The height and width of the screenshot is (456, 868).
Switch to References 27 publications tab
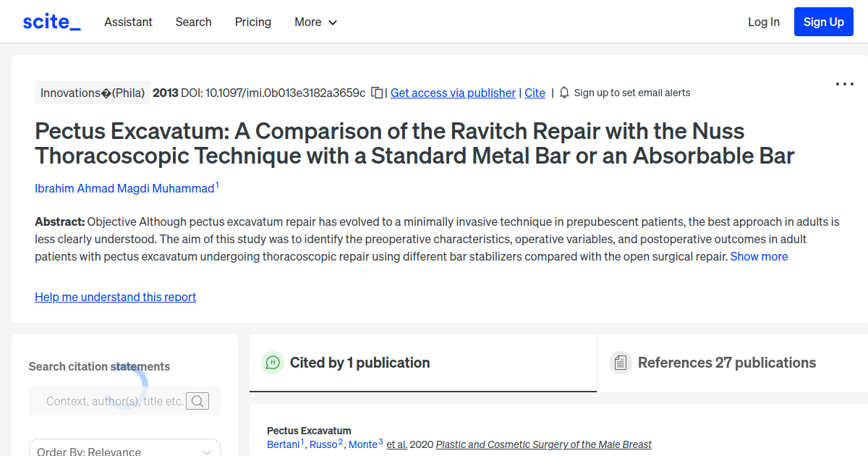[726, 363]
